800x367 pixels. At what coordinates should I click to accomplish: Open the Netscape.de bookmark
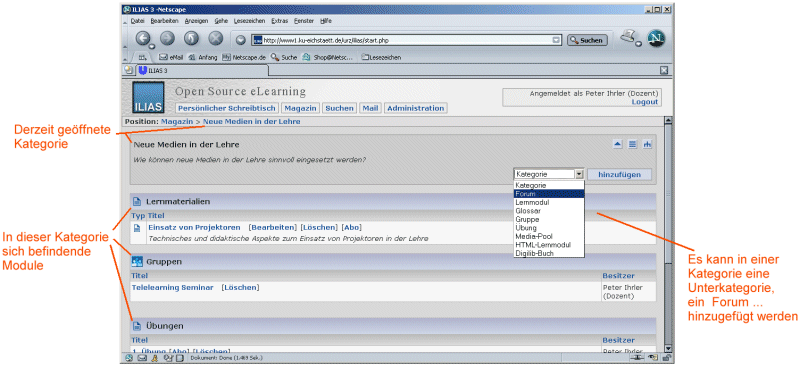tap(244, 58)
